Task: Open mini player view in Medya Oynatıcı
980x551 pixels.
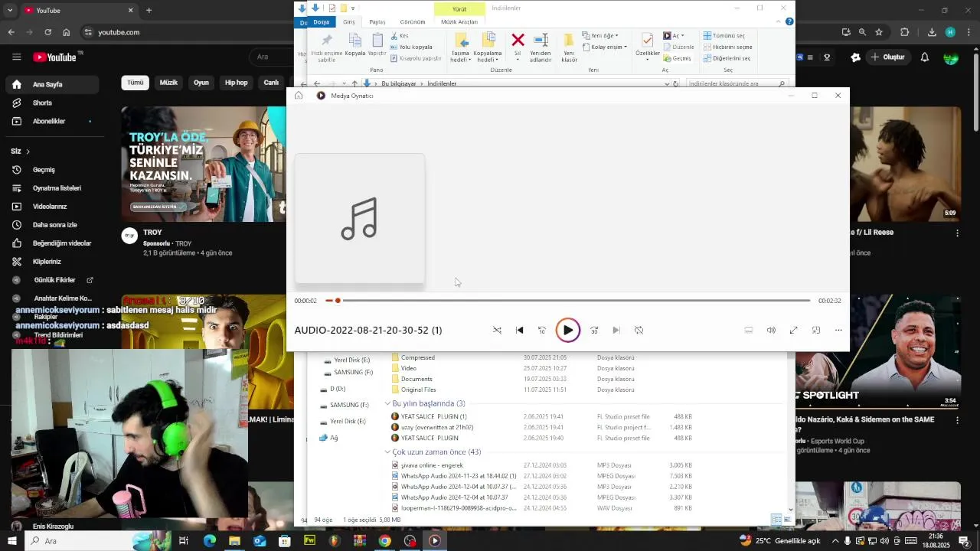Action: pos(816,330)
